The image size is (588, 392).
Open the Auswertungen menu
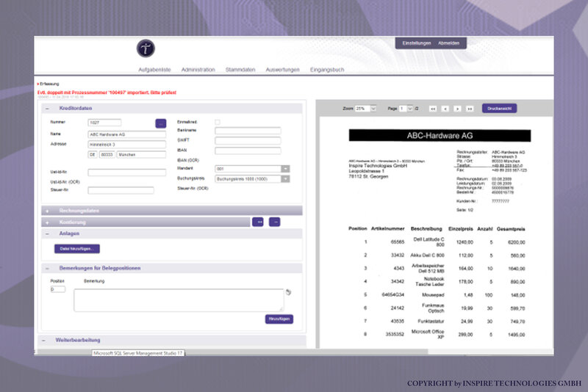click(283, 70)
